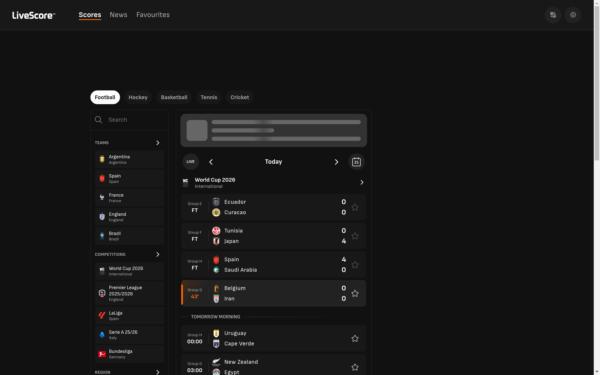Viewport: 600px width, 375px height.
Task: Click the France crest in Teams list
Action: tap(102, 197)
